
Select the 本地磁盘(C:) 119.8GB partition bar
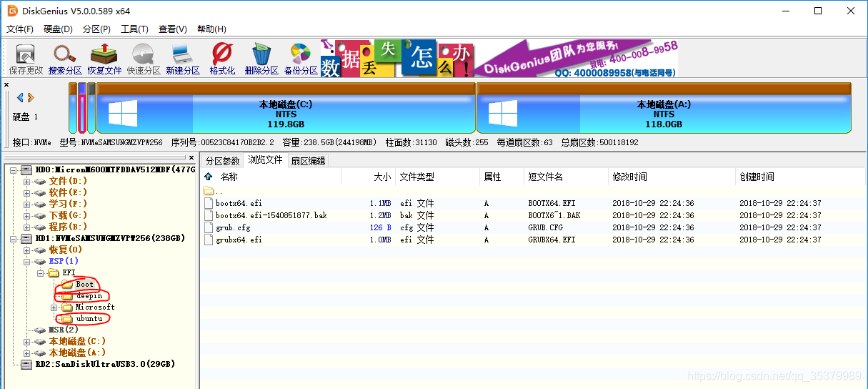[x=286, y=108]
